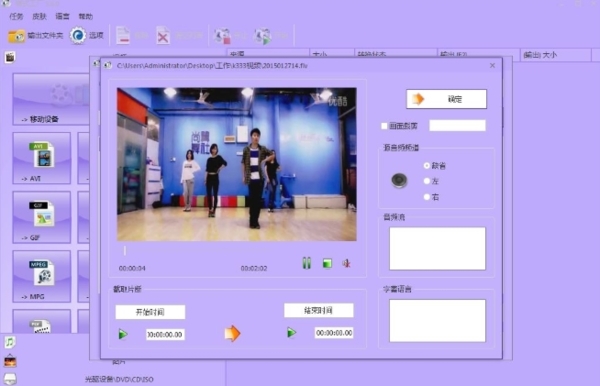This screenshot has width=600, height=386.
Task: Open the picture category icon
Action: (10, 360)
